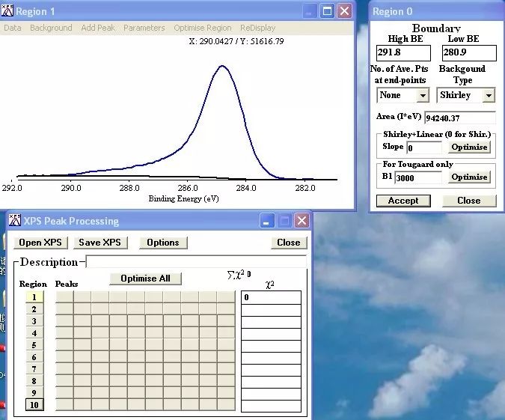Select Region 6 button
This screenshot has height=420, width=505.
point(34,357)
